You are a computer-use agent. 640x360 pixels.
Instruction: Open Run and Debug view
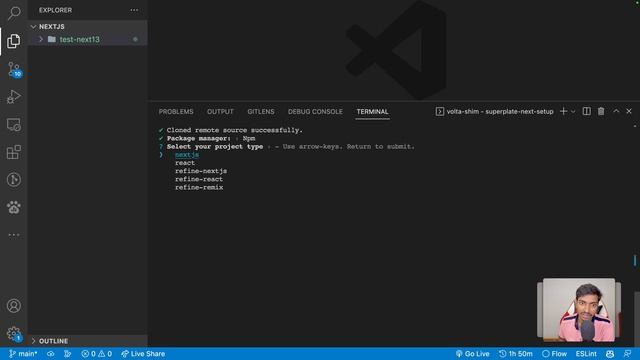click(x=13, y=97)
